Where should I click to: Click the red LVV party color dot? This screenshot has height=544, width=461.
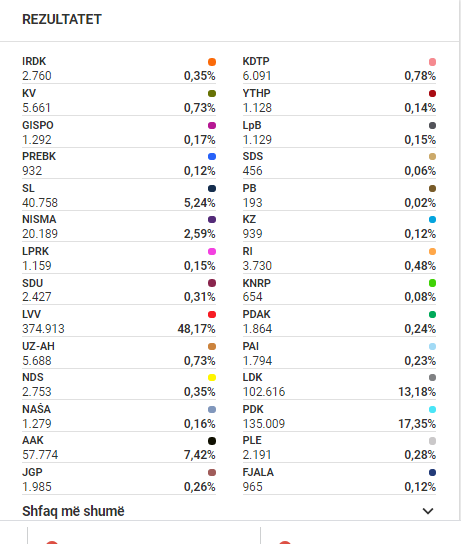click(x=212, y=315)
